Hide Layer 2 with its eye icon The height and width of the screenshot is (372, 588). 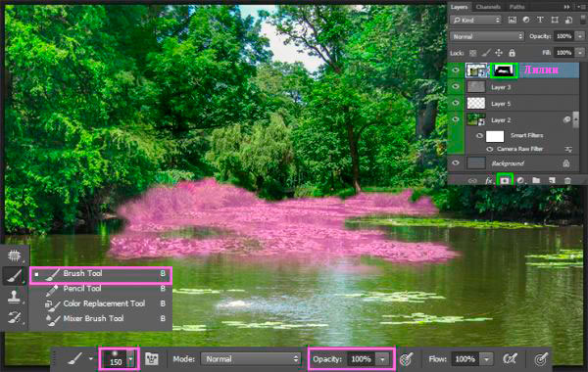pyautogui.click(x=456, y=119)
